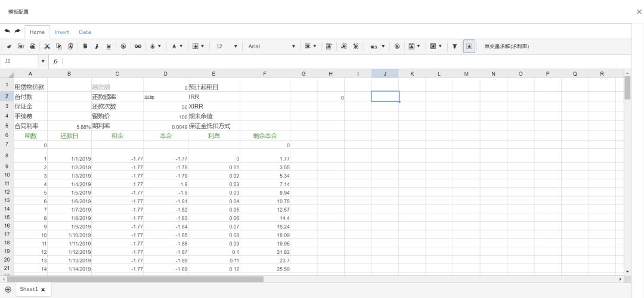Switch to the Data tab

tap(85, 32)
